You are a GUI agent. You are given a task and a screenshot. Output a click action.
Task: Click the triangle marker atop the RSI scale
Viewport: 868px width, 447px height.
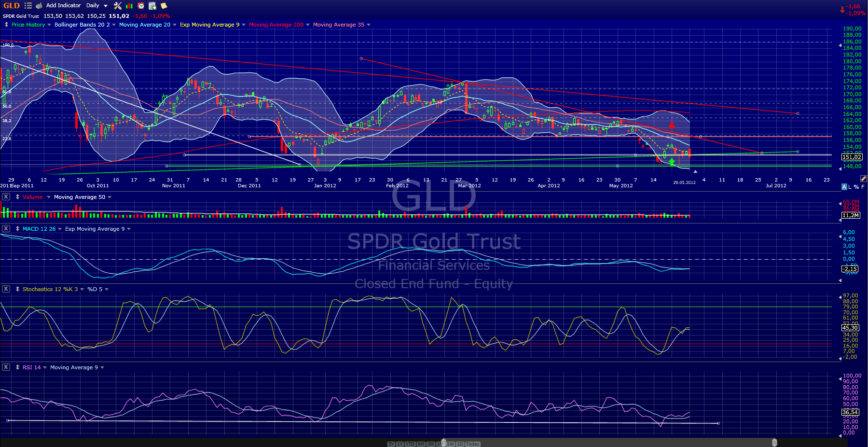pyautogui.click(x=840, y=380)
